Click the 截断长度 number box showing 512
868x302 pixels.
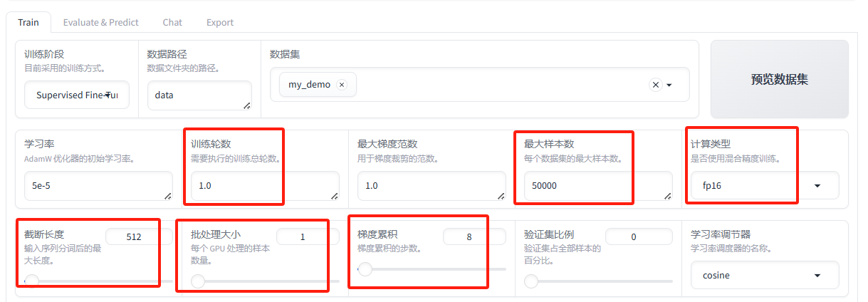tap(138, 236)
